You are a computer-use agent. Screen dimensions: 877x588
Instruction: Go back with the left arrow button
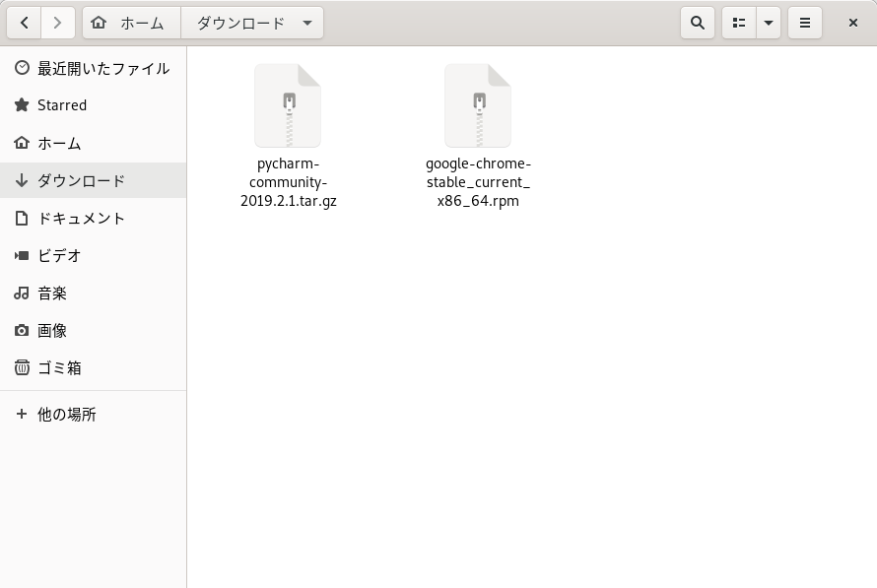pyautogui.click(x=24, y=23)
